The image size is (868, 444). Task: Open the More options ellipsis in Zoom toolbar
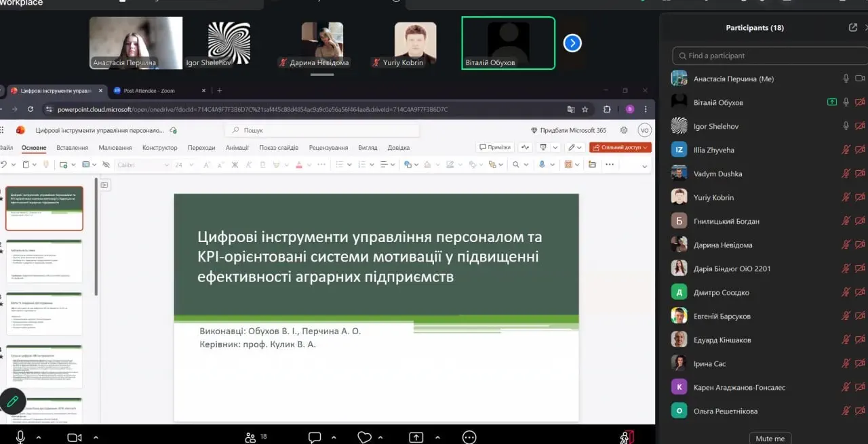(x=469, y=437)
